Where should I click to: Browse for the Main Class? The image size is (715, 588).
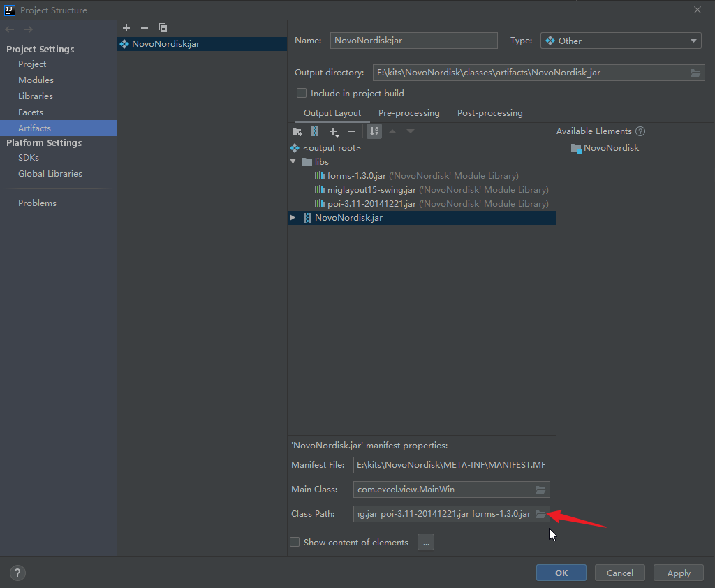(x=540, y=490)
